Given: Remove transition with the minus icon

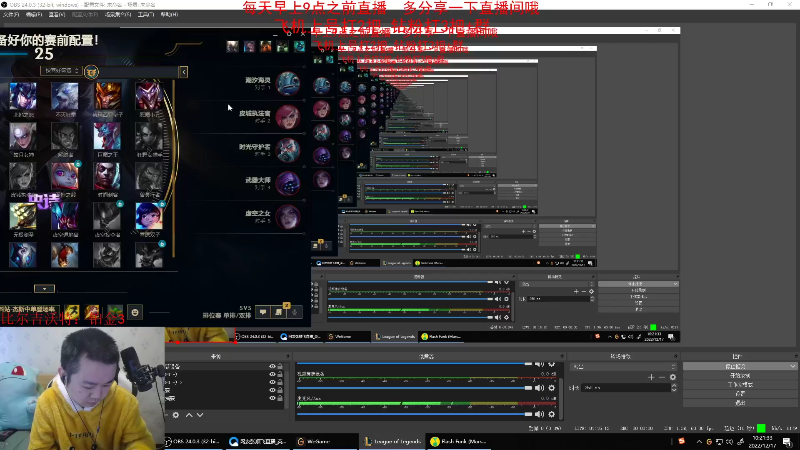Looking at the screenshot, I should pos(662,378).
